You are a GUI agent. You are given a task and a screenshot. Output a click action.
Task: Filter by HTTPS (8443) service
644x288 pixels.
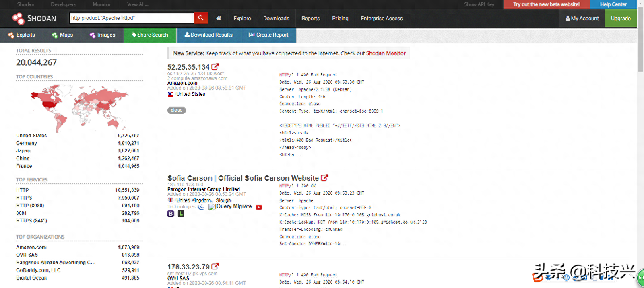32,221
